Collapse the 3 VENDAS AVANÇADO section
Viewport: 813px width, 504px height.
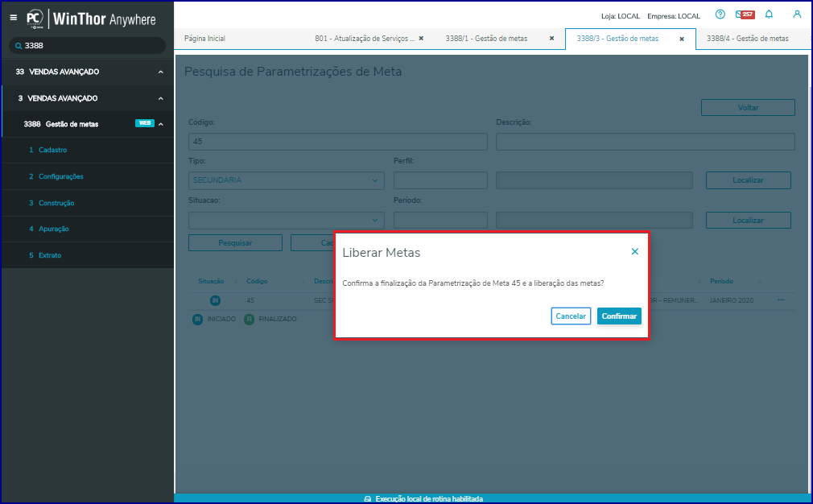[161, 98]
